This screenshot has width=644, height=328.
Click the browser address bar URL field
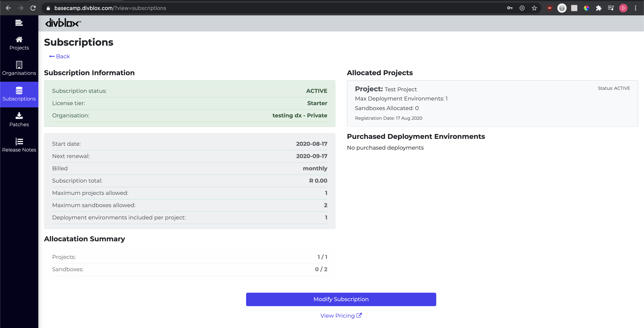pyautogui.click(x=276, y=8)
